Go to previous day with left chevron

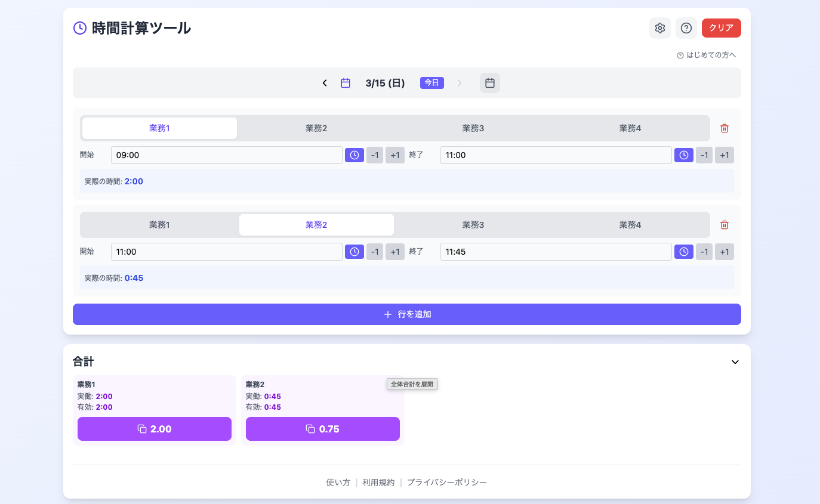(x=324, y=83)
